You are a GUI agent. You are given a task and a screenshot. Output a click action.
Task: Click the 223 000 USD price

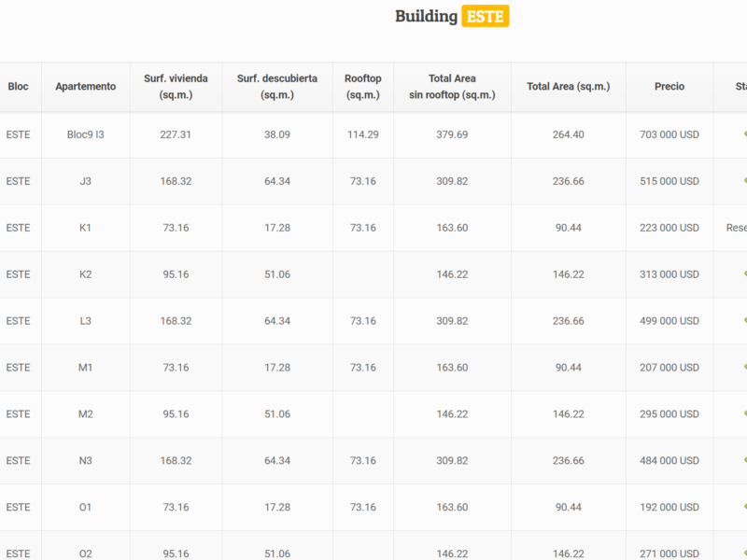pos(669,228)
